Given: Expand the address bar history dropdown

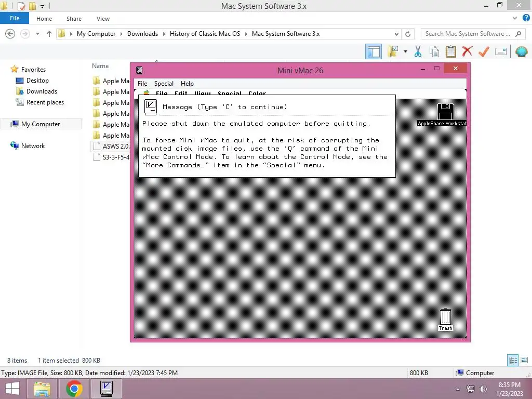Looking at the screenshot, I should point(396,34).
